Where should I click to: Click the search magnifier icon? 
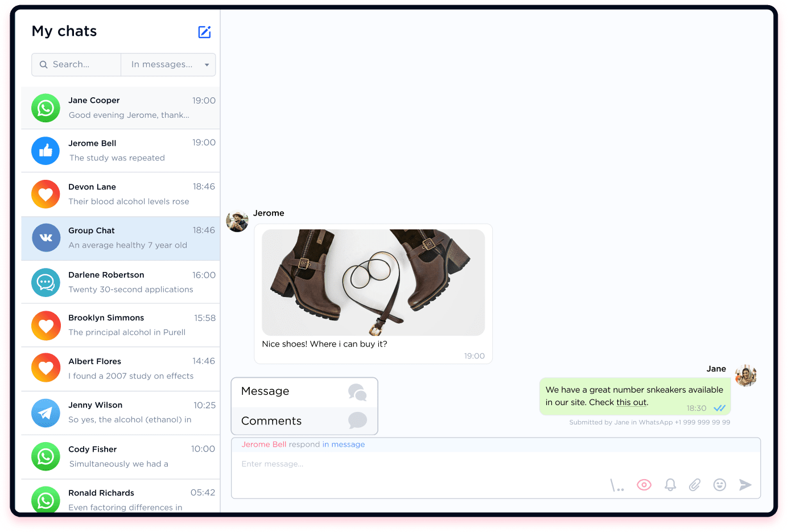pyautogui.click(x=44, y=64)
